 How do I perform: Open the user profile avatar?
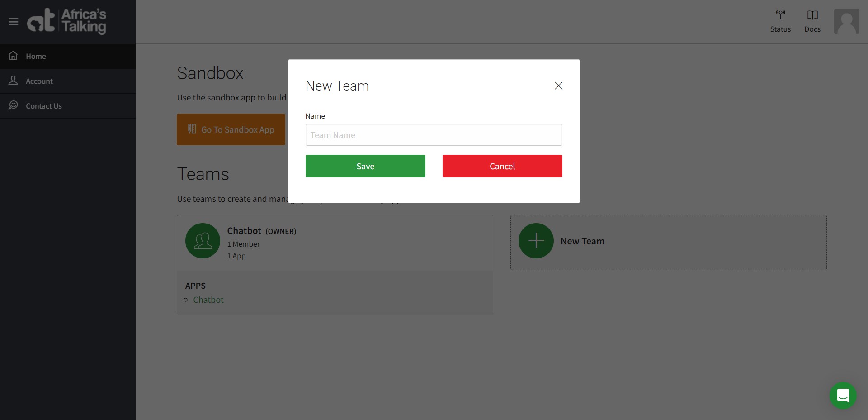click(846, 21)
